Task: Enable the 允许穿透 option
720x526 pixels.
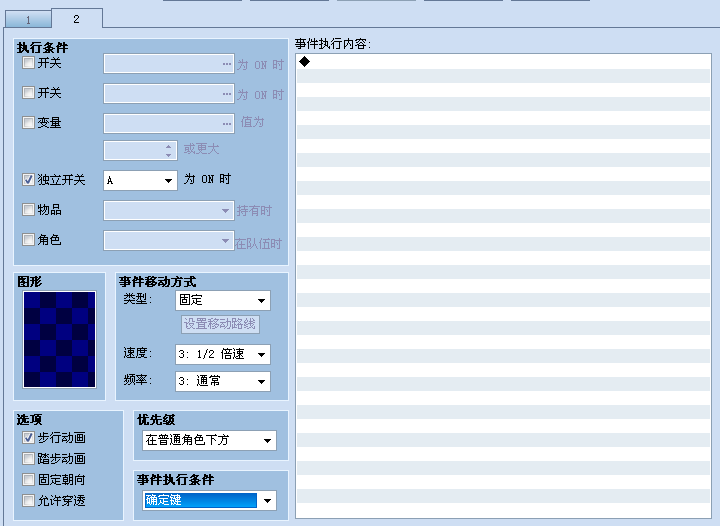Action: (28, 500)
